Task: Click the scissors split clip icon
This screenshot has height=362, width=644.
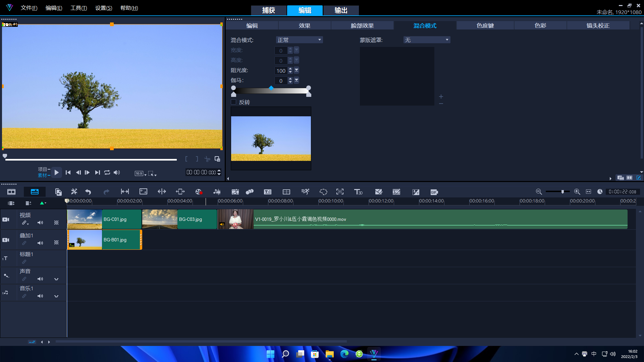Action: 207,159
